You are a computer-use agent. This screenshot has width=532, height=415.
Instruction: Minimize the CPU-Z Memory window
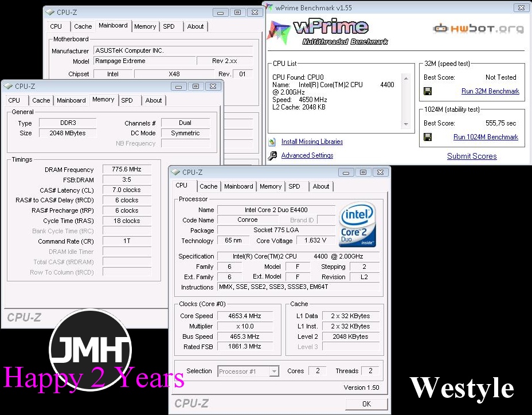(x=178, y=87)
